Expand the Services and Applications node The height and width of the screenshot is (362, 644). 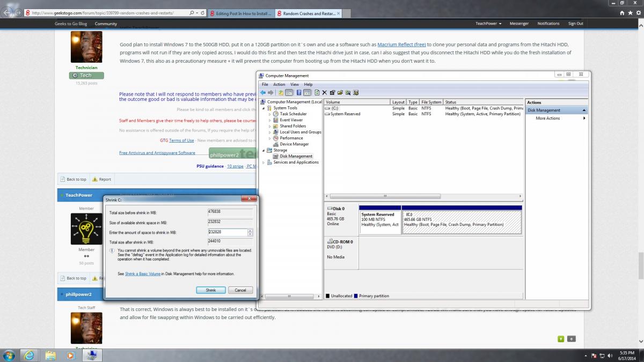pyautogui.click(x=264, y=162)
